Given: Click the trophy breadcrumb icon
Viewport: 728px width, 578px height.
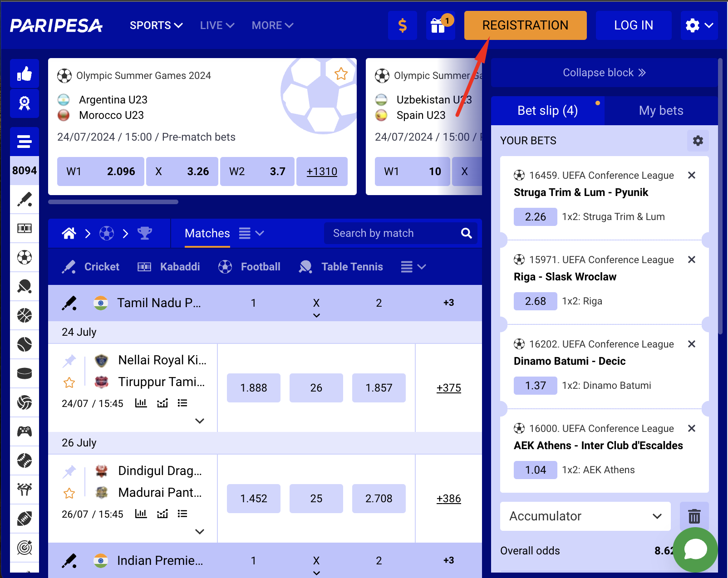Looking at the screenshot, I should click(x=145, y=233).
